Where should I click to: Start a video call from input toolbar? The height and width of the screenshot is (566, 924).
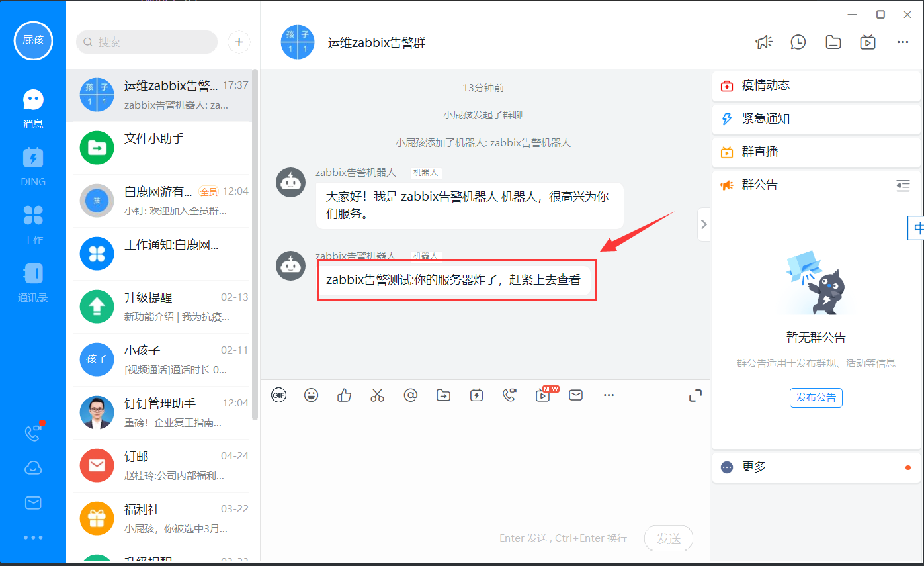[x=509, y=395]
